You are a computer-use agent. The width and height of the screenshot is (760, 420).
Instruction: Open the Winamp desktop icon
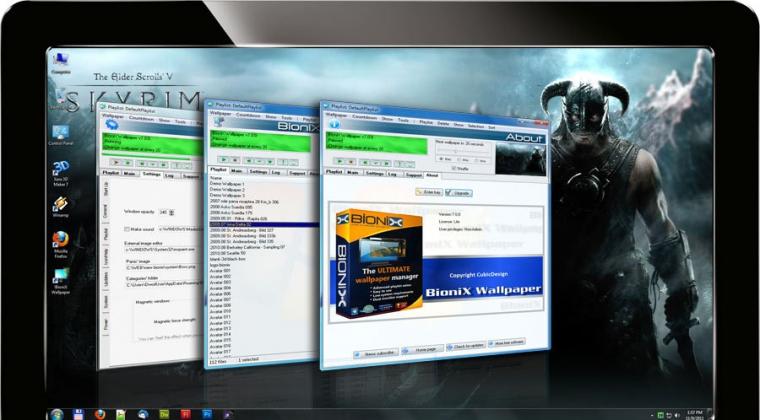[x=61, y=206]
